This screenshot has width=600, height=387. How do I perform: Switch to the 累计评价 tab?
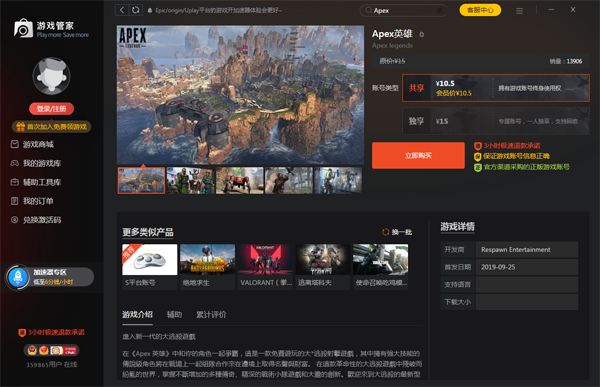[211, 315]
